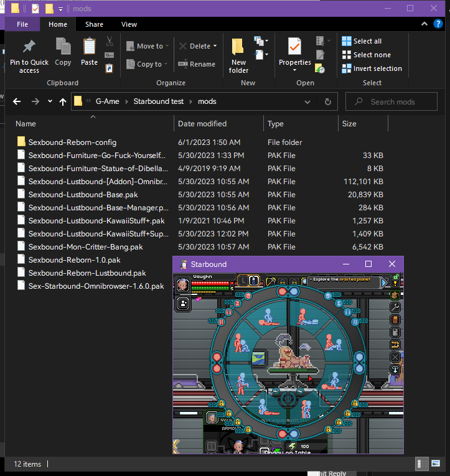
Task: Toggle the green hotbar lock in Starbound
Action: tap(396, 276)
